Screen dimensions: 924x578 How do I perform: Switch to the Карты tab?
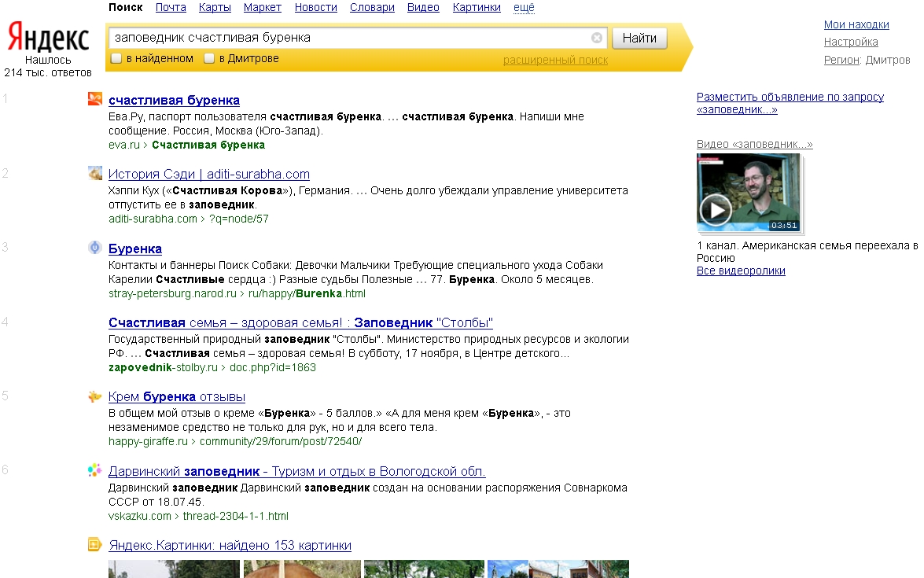click(x=215, y=8)
